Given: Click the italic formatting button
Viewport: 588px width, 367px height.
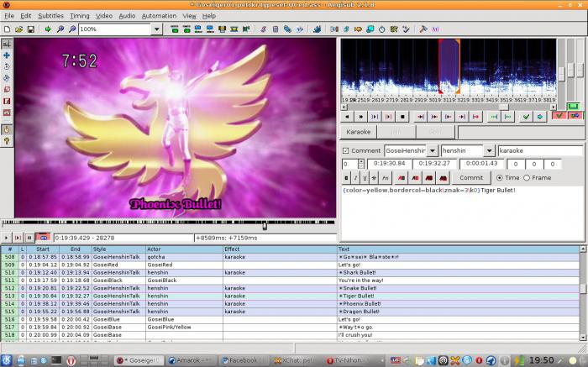Looking at the screenshot, I should pos(355,178).
